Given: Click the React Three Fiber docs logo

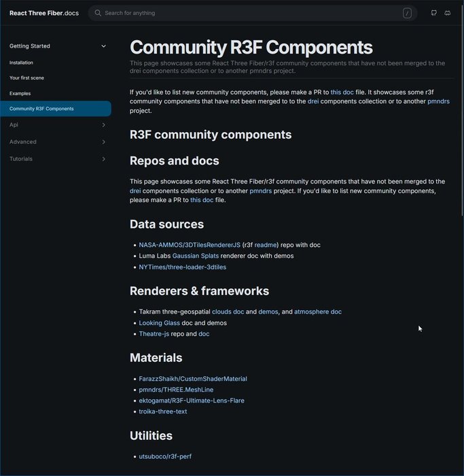Looking at the screenshot, I should [x=44, y=13].
